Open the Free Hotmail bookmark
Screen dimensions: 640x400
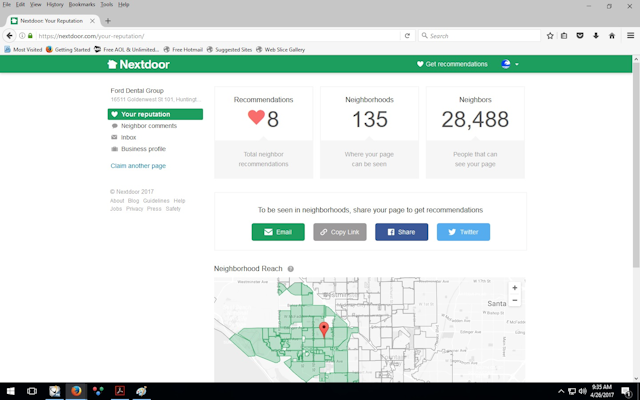[x=183, y=50]
